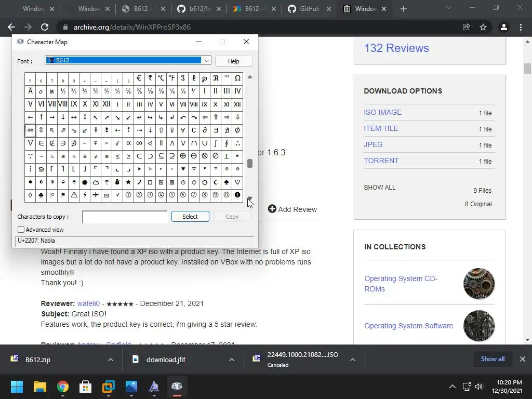
Task: Select the square root √ symbol
Action: 117,143
